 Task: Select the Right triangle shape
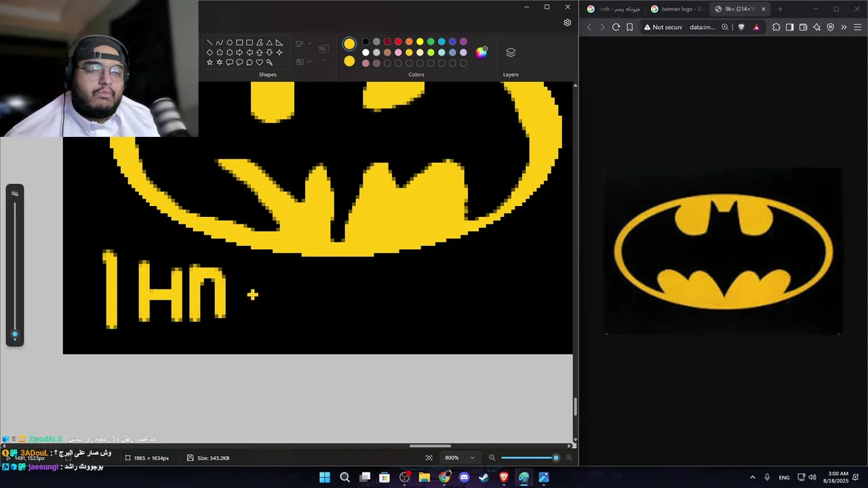pos(279,42)
